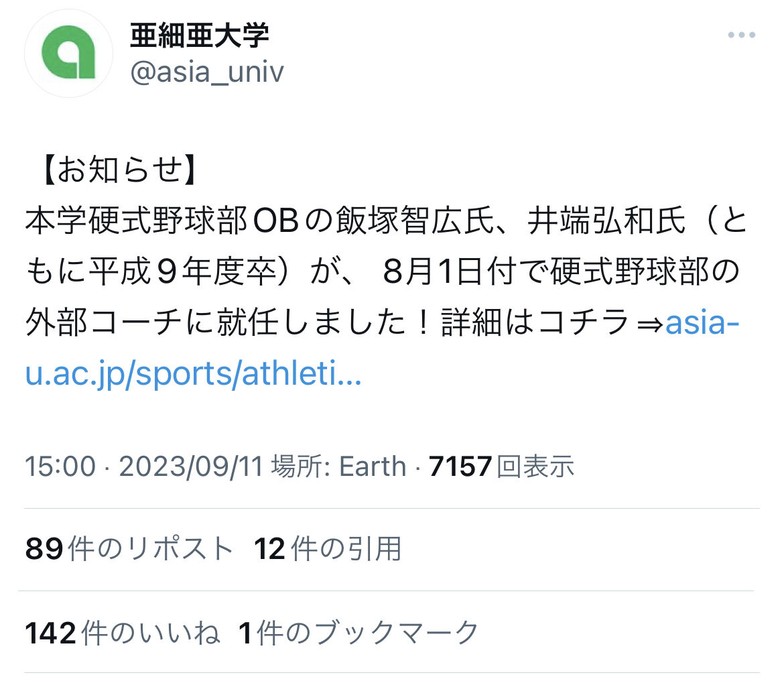The image size is (784, 681).
Task: View the 12件の引用 list
Action: [328, 548]
